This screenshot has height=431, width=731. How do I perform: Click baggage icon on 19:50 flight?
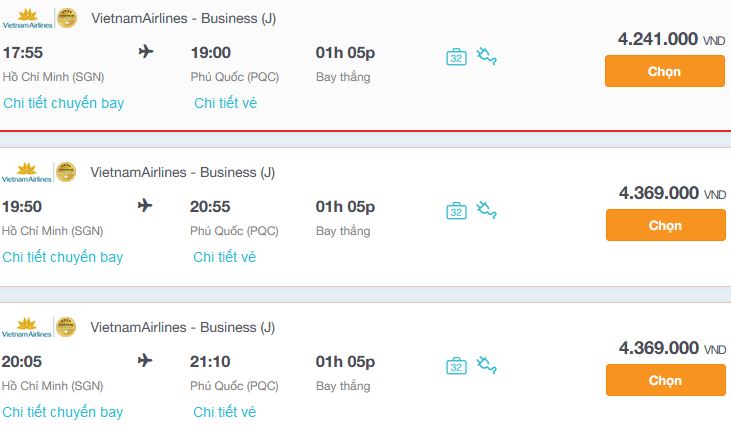456,211
